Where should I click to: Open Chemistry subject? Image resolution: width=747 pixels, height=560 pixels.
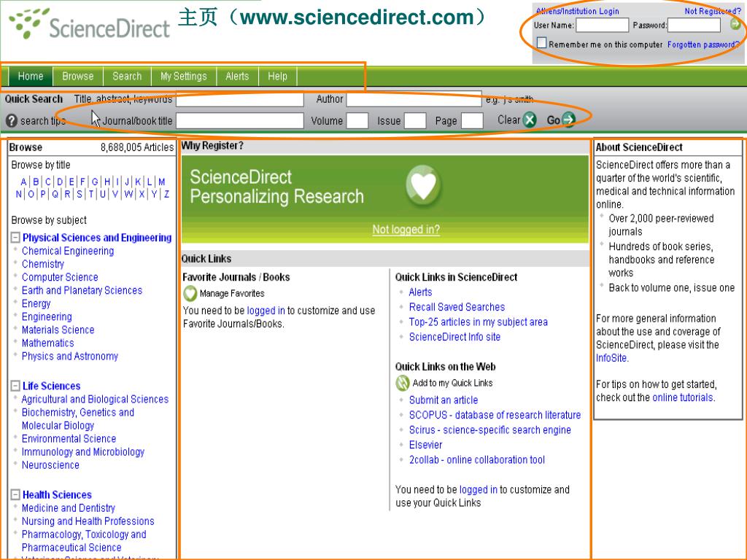[x=42, y=264]
